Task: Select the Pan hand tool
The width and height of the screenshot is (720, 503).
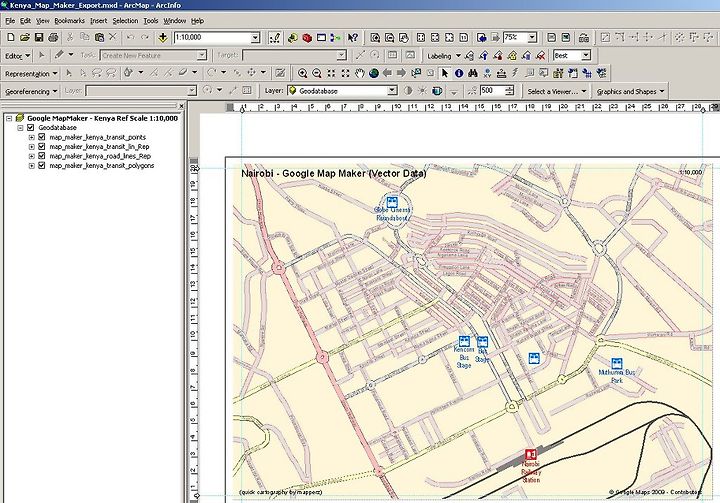Action: click(360, 73)
